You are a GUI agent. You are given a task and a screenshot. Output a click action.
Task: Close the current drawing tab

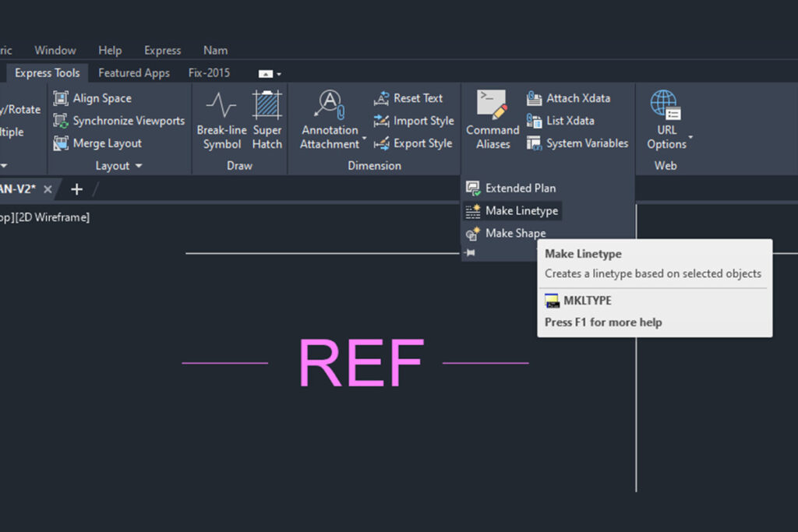coord(48,189)
